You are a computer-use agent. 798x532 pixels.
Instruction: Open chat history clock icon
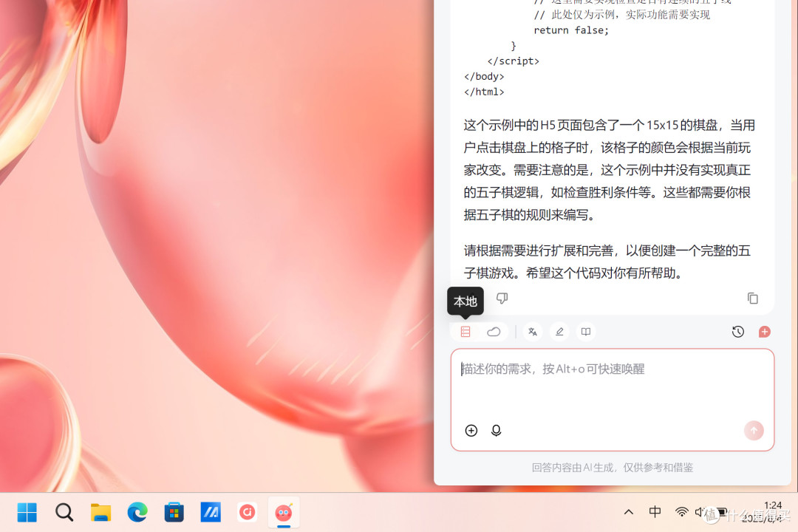(738, 332)
